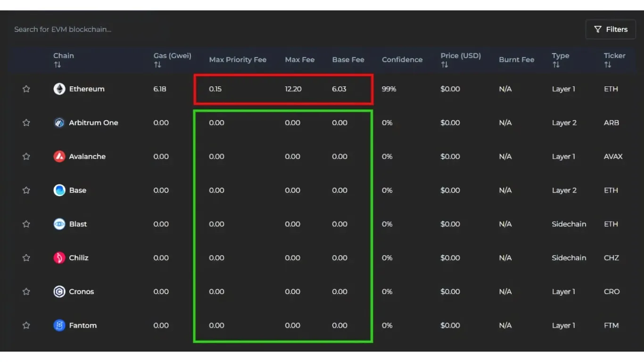
Task: Click Ethereum confidence value 99%
Action: (389, 89)
